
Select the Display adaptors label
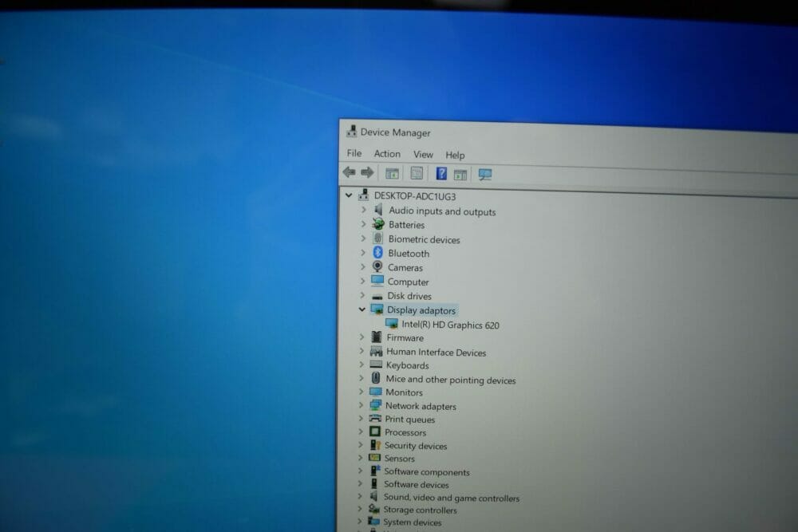(421, 310)
